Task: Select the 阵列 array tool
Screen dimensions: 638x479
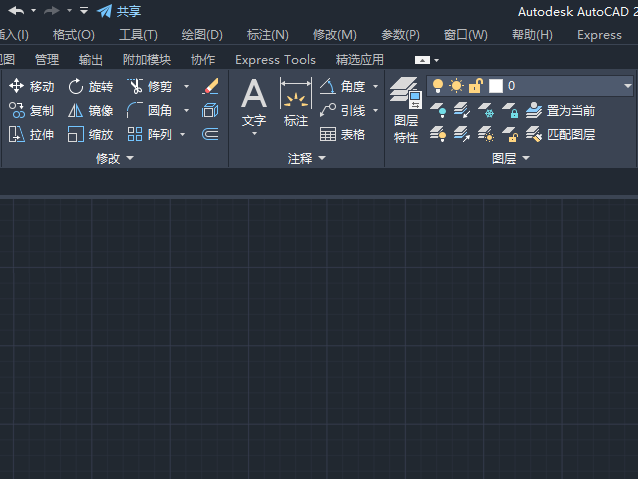Action: 149,134
